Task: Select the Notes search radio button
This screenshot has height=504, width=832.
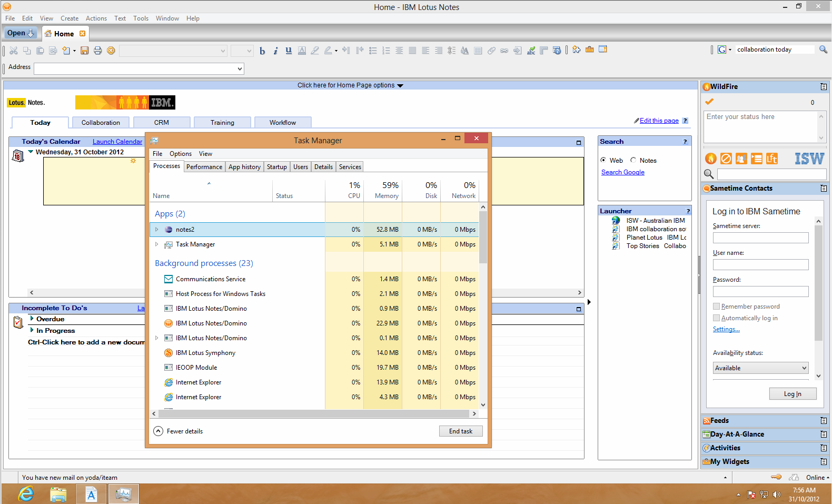Action: [x=633, y=160]
